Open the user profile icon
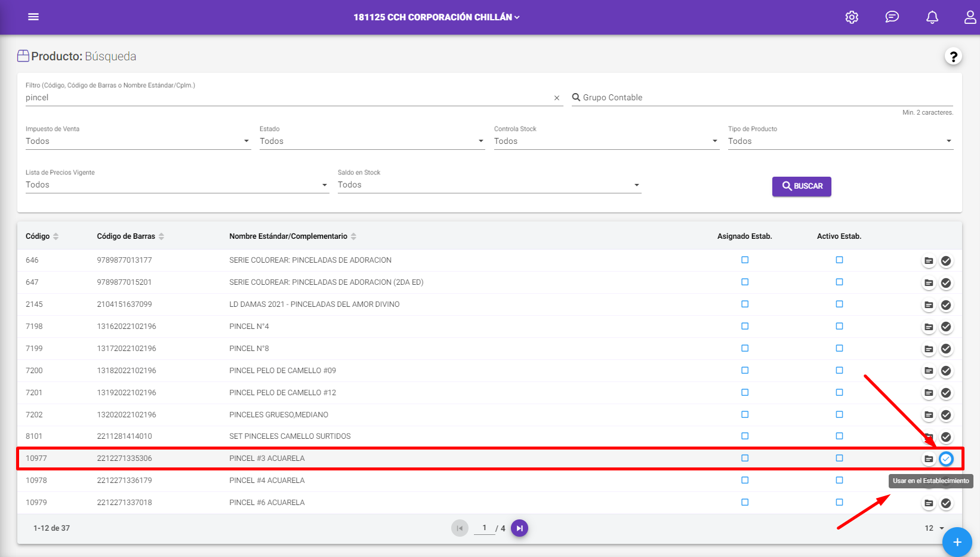The height and width of the screenshot is (557, 980). (x=971, y=17)
